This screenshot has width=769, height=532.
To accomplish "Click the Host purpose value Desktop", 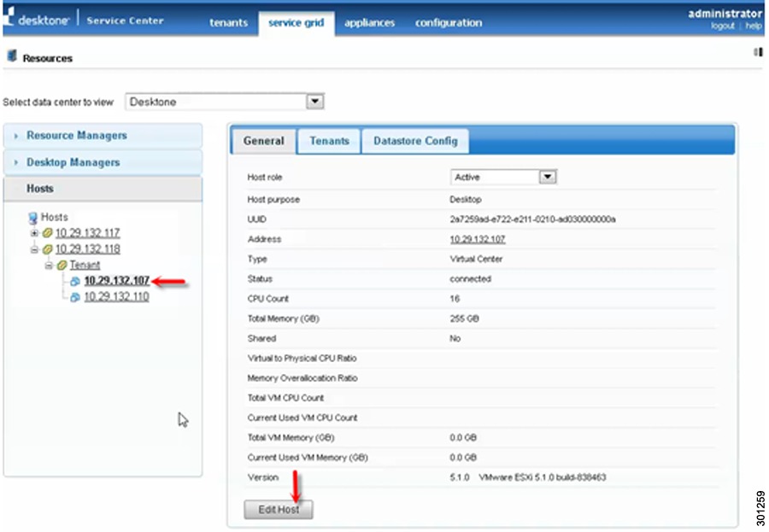I will click(465, 200).
